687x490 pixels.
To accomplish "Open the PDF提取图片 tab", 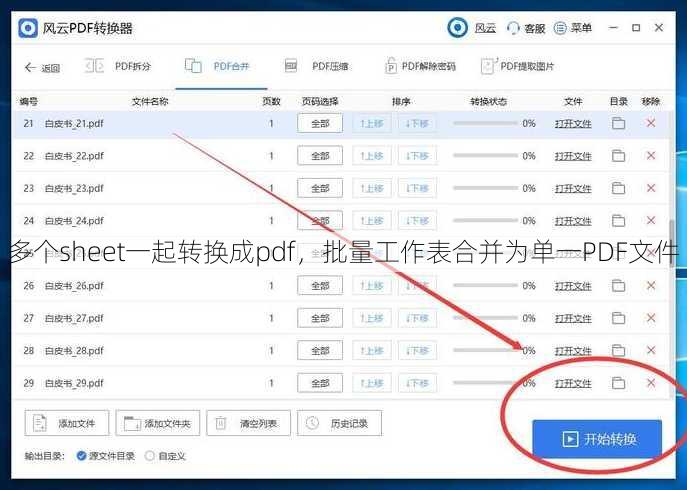I will coord(517,67).
